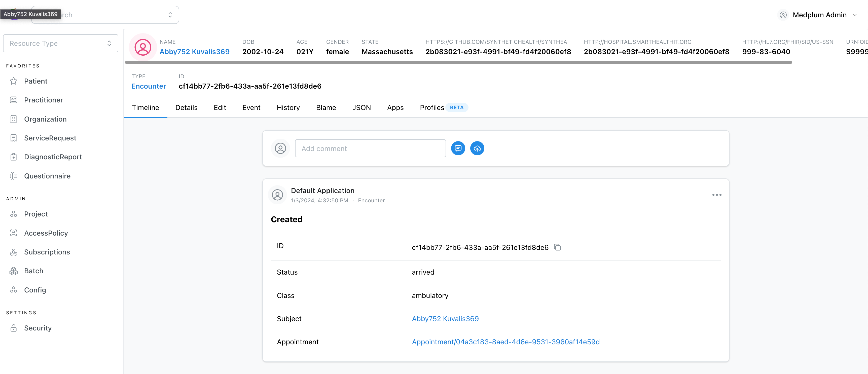Go to Patient in the Favorites list
Image resolution: width=868 pixels, height=374 pixels.
[36, 81]
